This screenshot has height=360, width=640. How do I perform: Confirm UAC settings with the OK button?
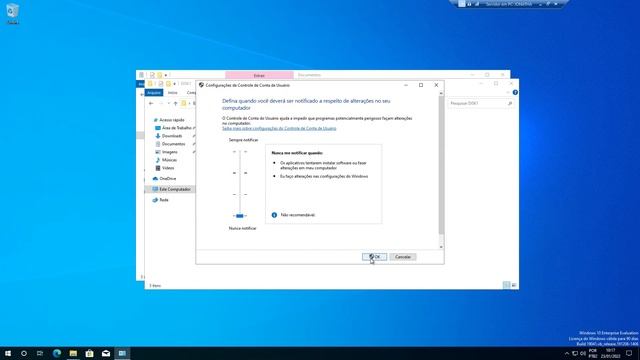[374, 257]
